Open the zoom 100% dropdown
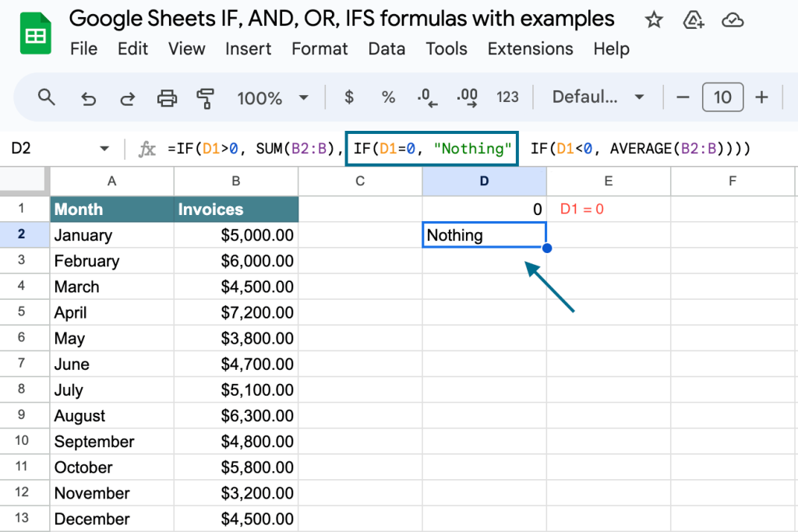This screenshot has width=798, height=532. coord(273,97)
